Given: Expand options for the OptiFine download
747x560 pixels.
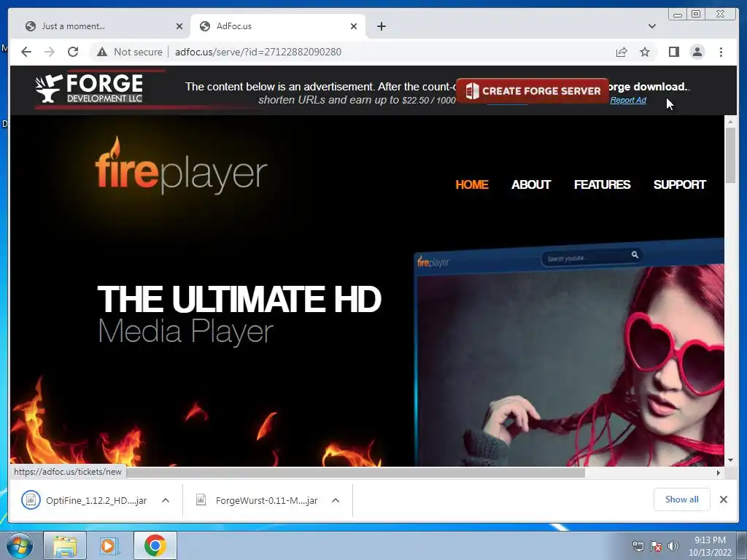Looking at the screenshot, I should click(166, 500).
